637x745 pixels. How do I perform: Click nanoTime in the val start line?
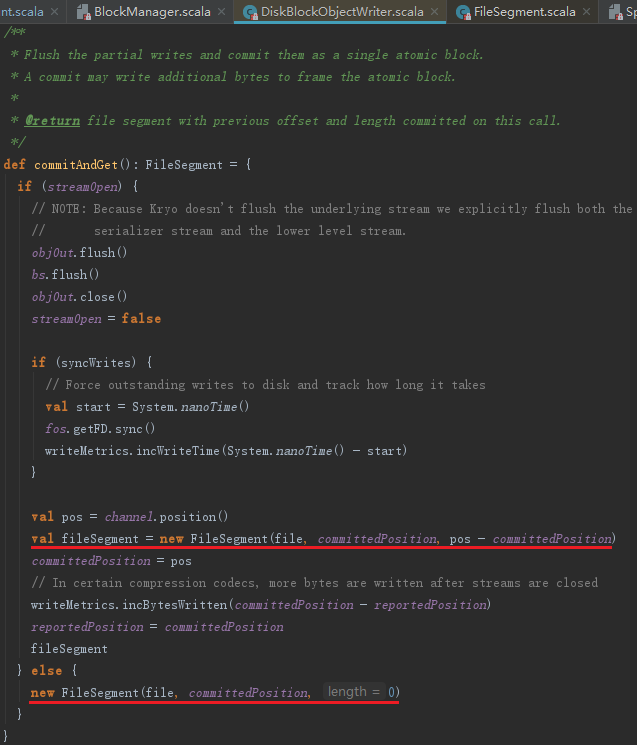click(x=209, y=407)
